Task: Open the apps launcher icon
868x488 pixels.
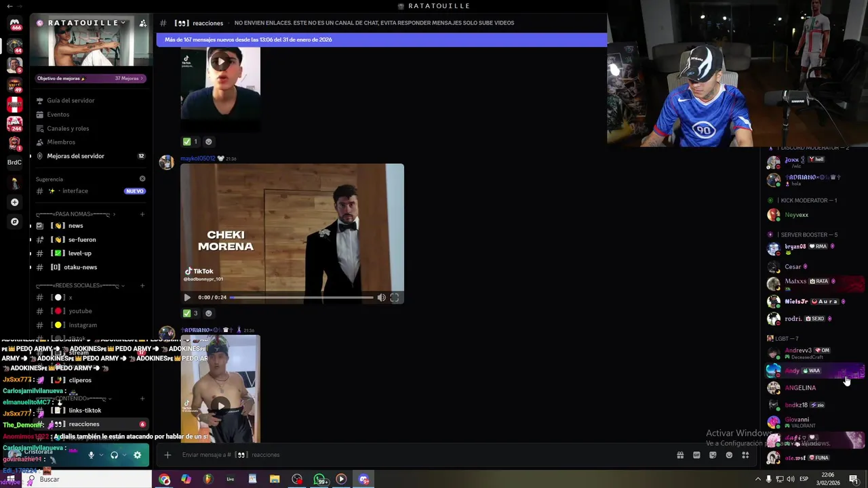Action: pyautogui.click(x=745, y=455)
